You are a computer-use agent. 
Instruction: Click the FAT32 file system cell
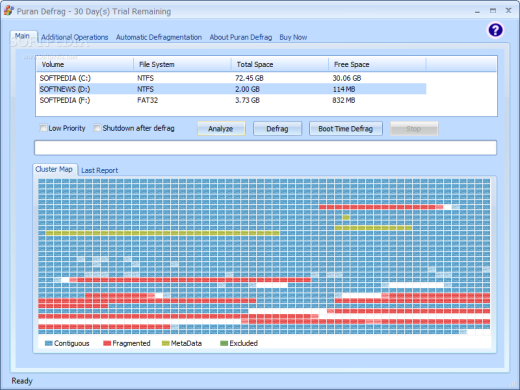tap(147, 100)
